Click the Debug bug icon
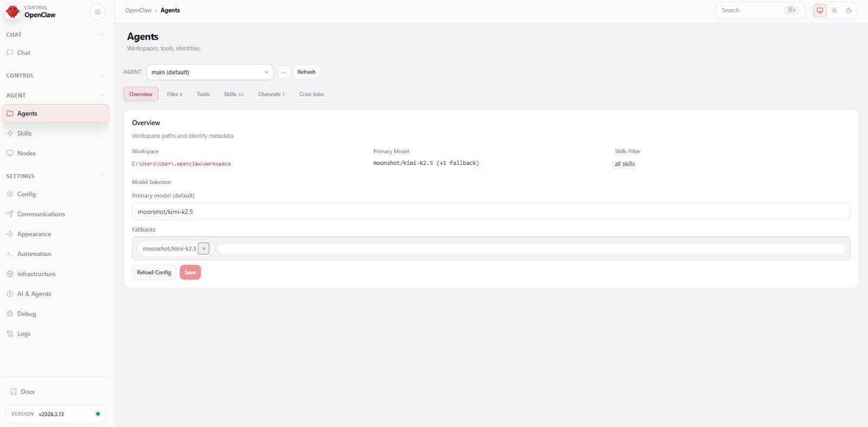 (x=10, y=314)
